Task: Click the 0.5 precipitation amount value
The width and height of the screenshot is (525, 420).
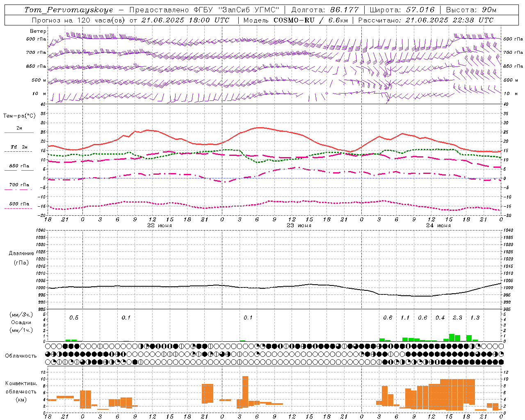Action: point(74,318)
